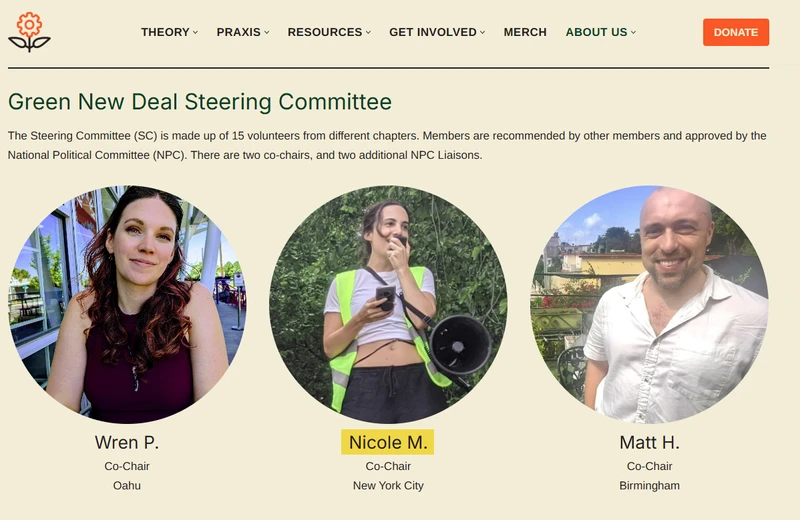Open Nicole M.'s circular profile photo
This screenshot has height=520, width=800.
[388, 304]
